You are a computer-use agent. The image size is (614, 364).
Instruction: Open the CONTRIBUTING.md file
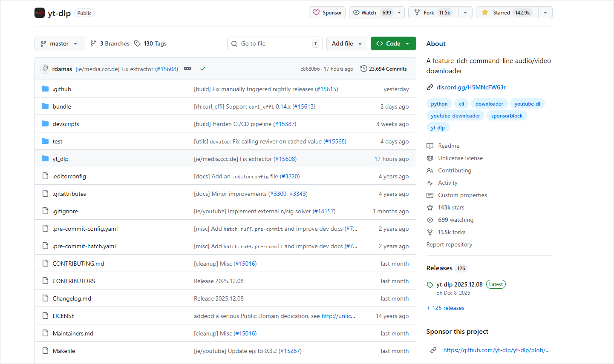tap(78, 264)
